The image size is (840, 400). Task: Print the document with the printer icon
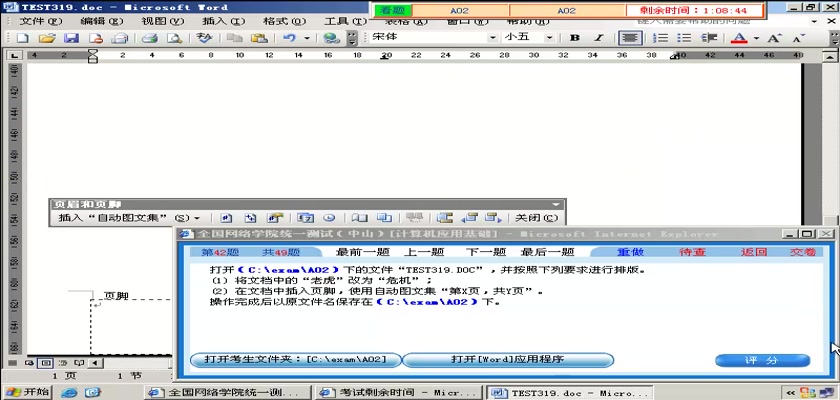coord(149,38)
